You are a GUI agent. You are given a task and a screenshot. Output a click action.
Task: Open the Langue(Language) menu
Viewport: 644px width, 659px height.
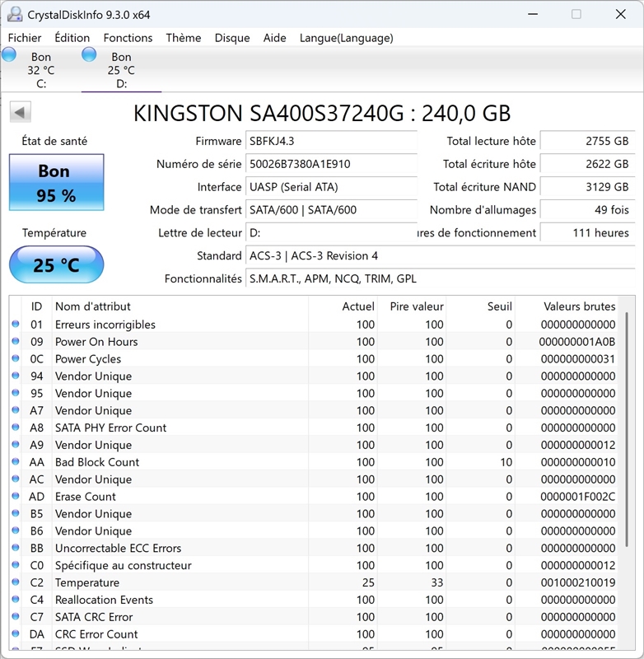(346, 38)
